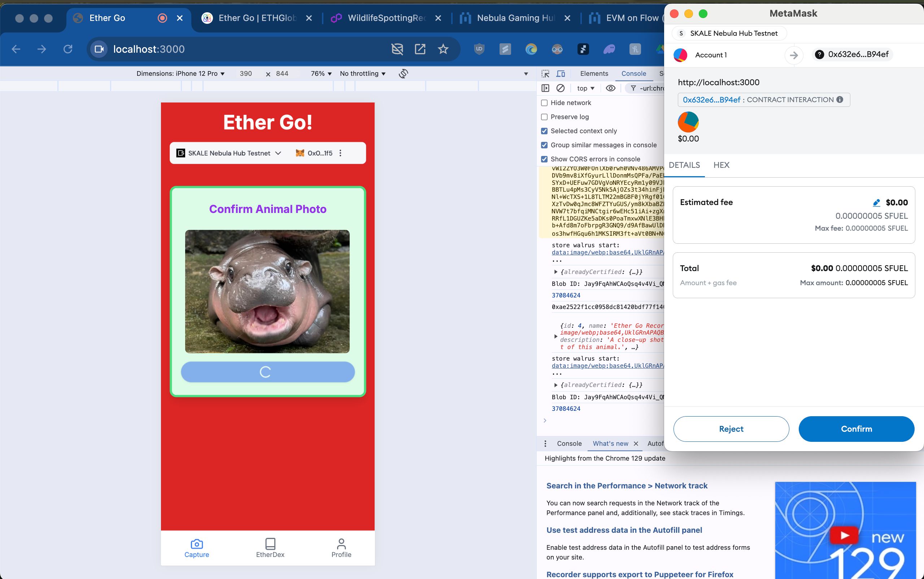Image resolution: width=924 pixels, height=579 pixels.
Task: Switch to WildlifeSpottingRecords tab
Action: 386,18
